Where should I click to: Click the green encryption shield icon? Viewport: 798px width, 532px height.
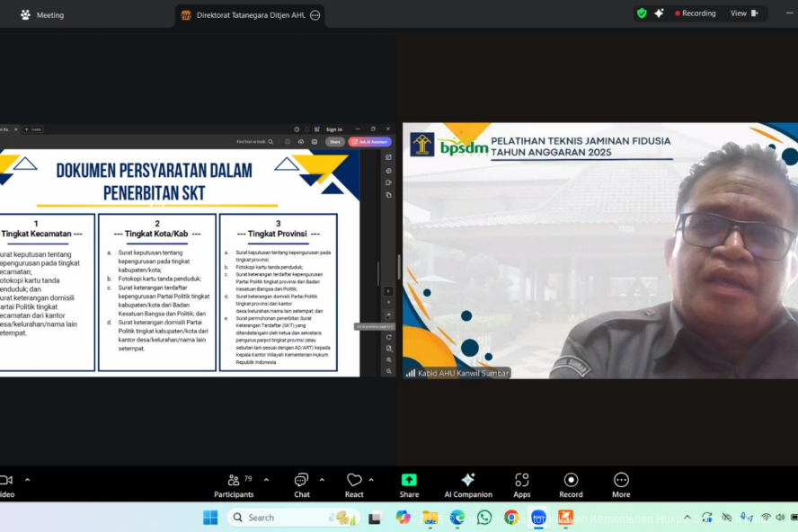(x=642, y=13)
